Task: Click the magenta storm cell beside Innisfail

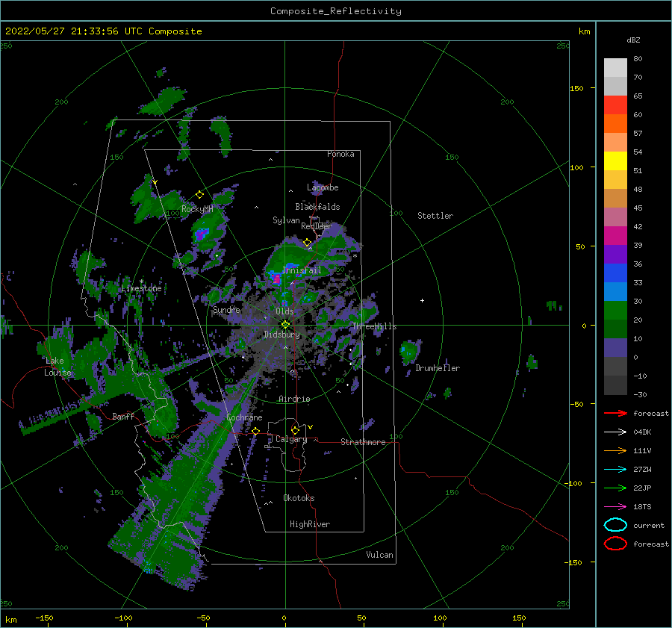Action: (x=277, y=279)
